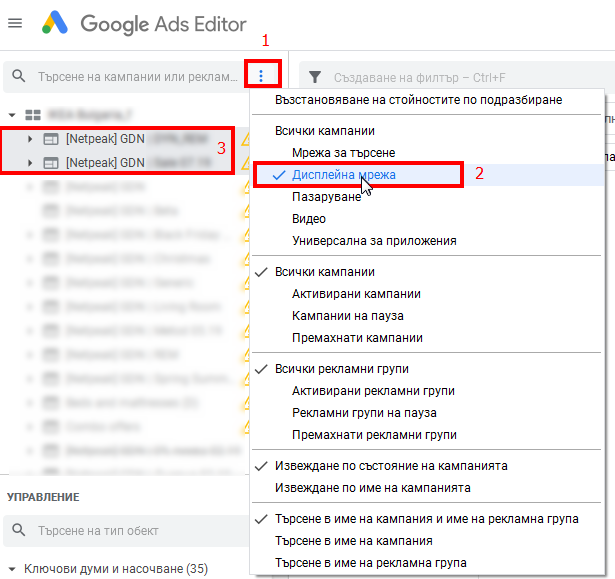Select Активирани рекламни групи option

pyautogui.click(x=373, y=391)
